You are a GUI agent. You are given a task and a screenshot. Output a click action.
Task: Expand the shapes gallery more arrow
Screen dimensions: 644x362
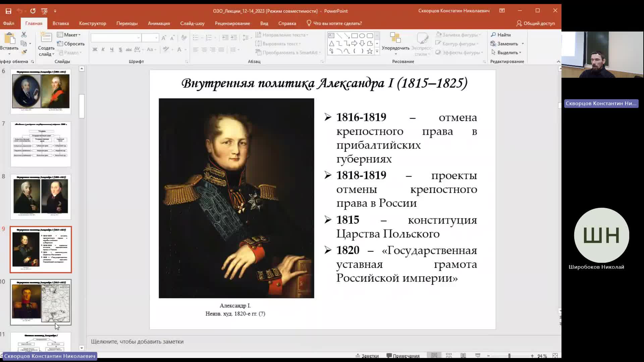pyautogui.click(x=377, y=51)
